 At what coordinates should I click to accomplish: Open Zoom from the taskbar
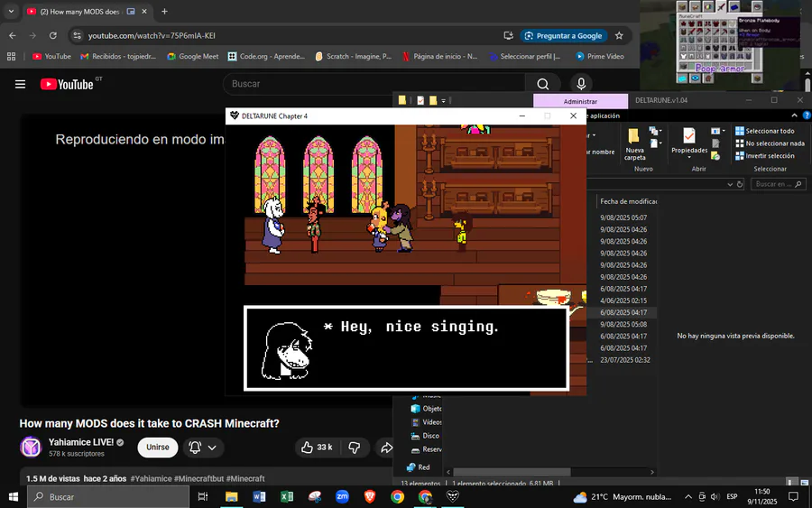point(342,496)
